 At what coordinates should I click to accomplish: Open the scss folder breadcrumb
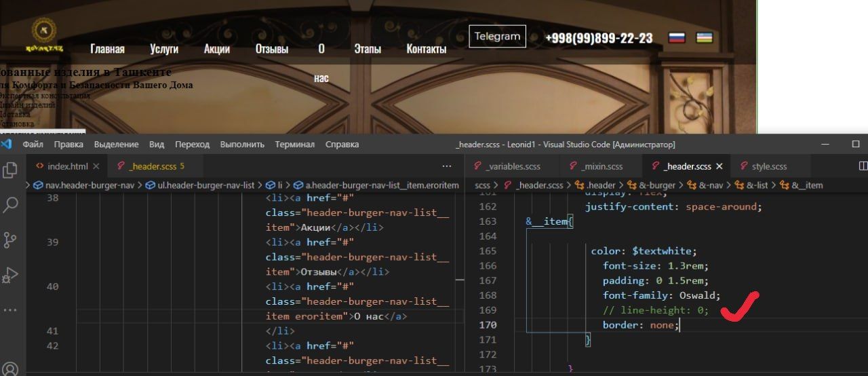tap(482, 185)
